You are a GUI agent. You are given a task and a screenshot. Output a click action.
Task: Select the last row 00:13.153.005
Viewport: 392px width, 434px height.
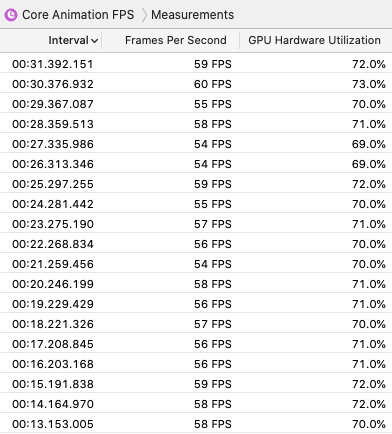196,424
